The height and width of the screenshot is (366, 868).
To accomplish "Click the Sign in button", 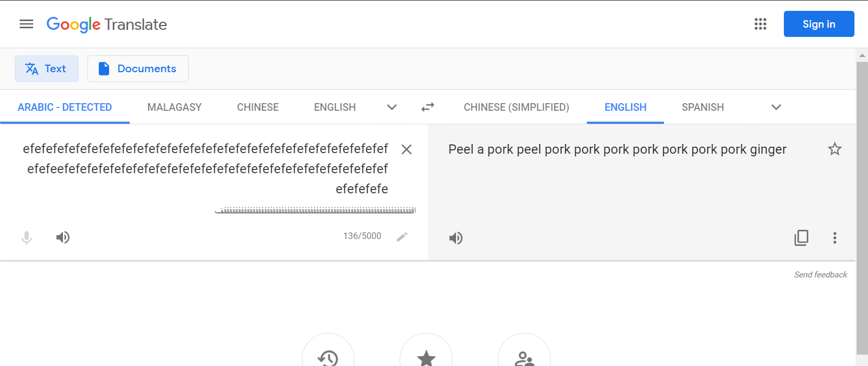I will coord(819,24).
